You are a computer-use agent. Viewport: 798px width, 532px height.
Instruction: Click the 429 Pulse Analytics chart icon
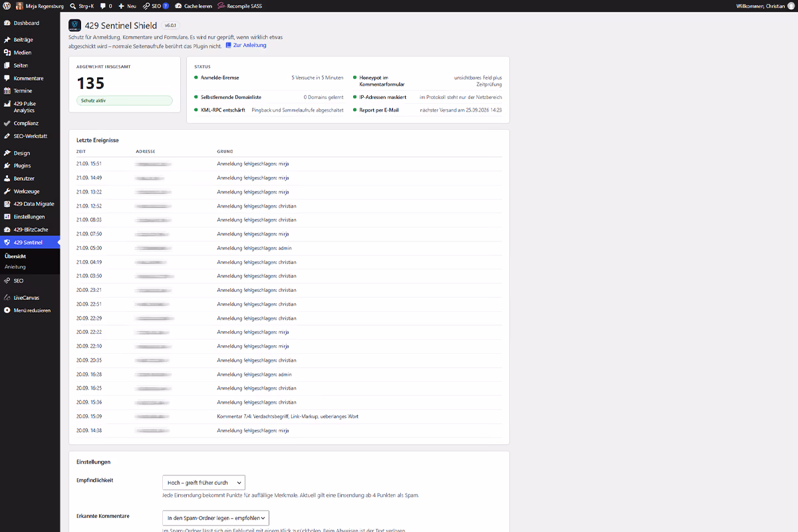[x=7, y=104]
